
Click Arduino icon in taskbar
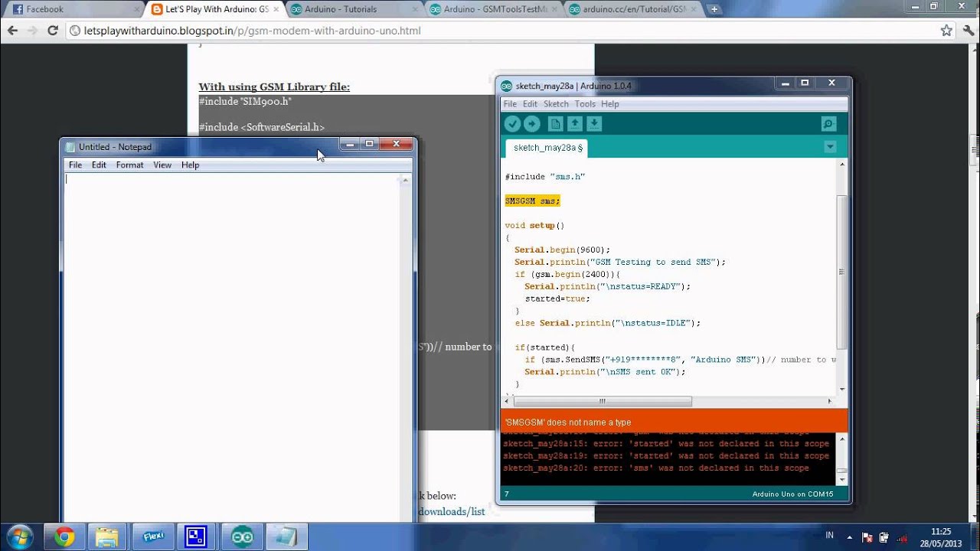(x=243, y=537)
